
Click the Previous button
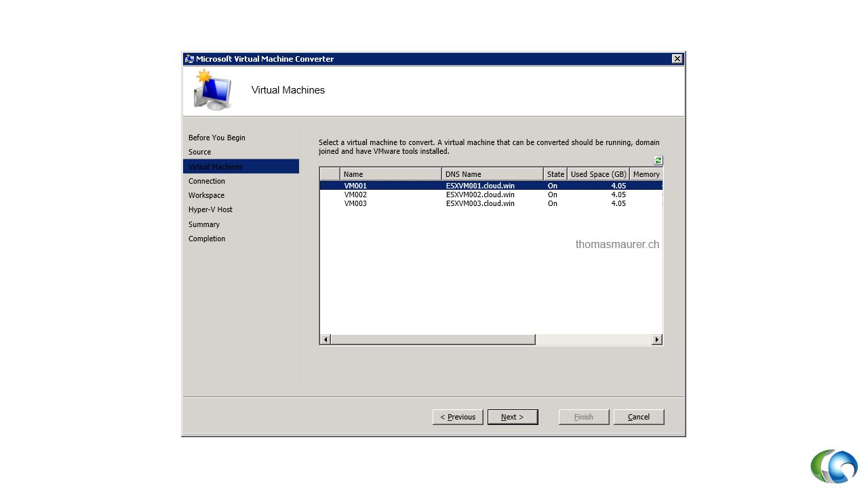coord(458,417)
